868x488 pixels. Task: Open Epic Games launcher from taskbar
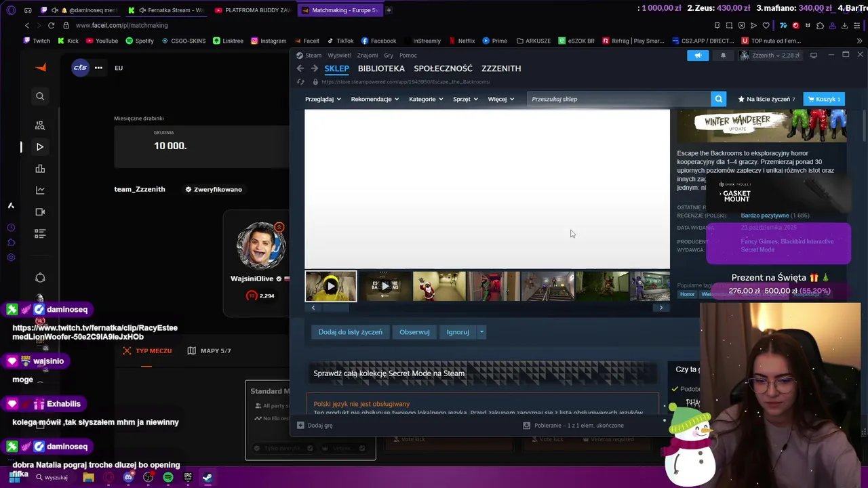[188, 477]
